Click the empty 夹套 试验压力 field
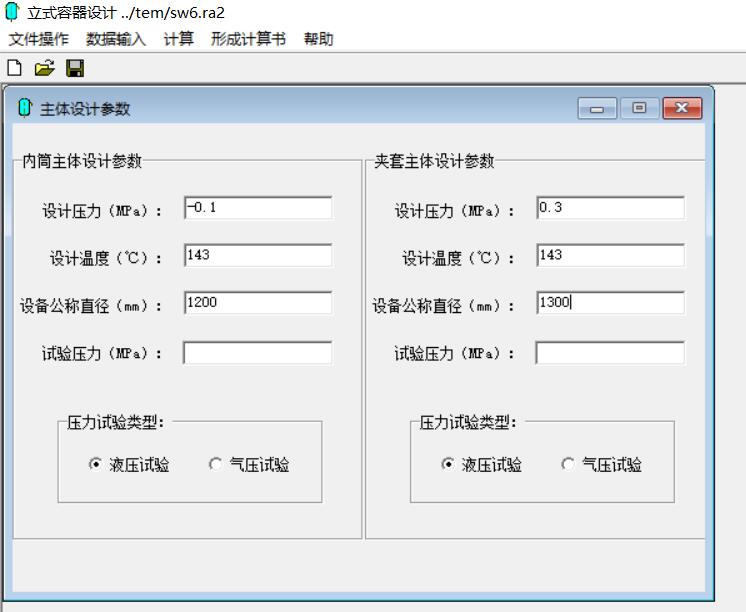 point(610,353)
